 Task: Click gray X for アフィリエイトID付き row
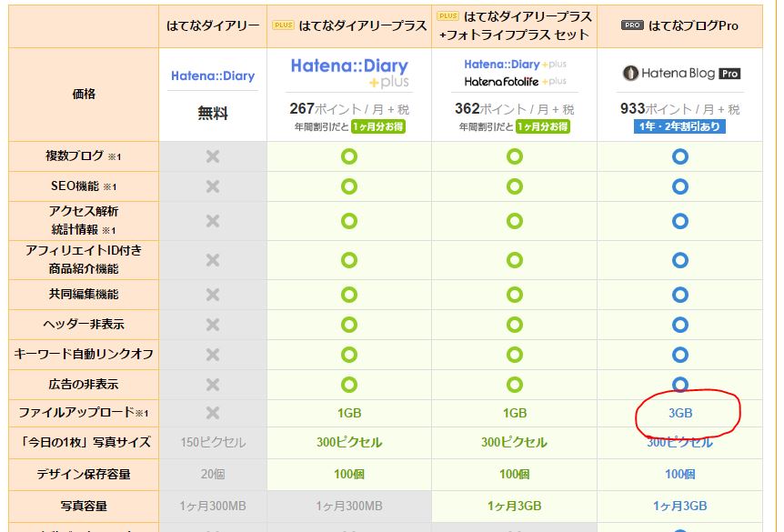pos(213,260)
